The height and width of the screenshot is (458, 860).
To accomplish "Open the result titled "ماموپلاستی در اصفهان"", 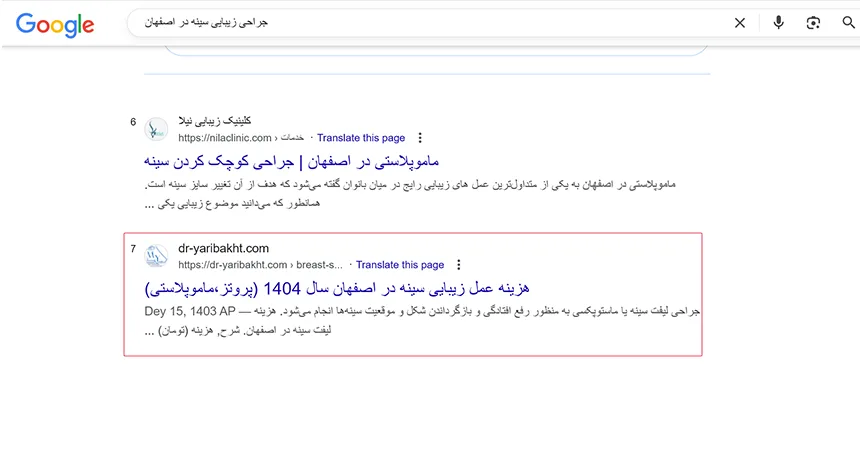I will (x=291, y=161).
